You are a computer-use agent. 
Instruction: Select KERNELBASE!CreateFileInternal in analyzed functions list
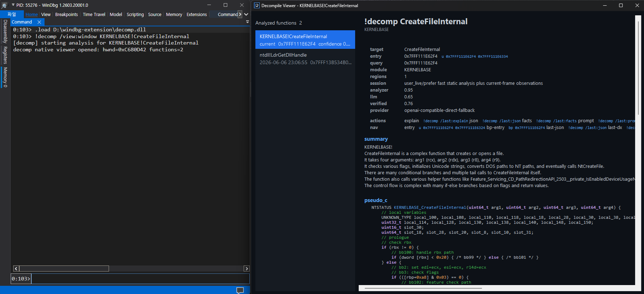pos(305,40)
